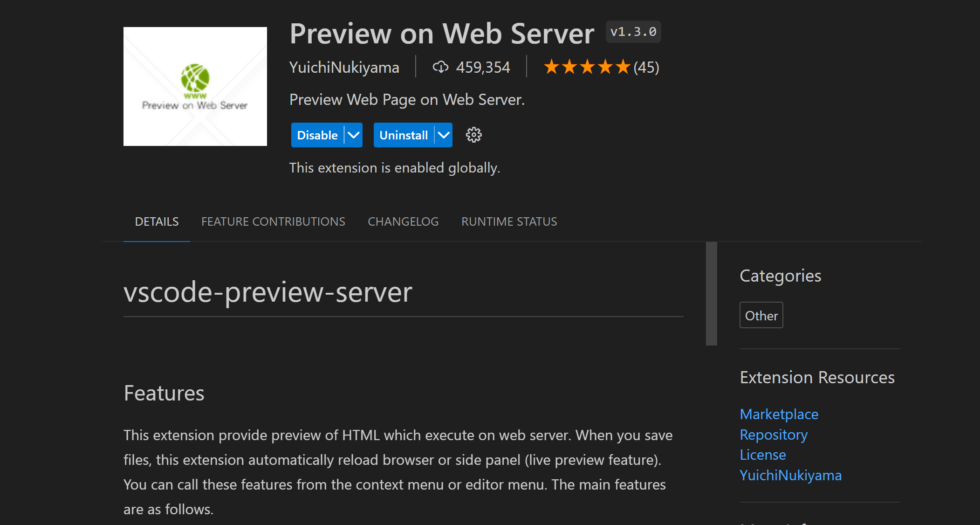Select the Details tab
The width and height of the screenshot is (980, 525).
click(157, 221)
